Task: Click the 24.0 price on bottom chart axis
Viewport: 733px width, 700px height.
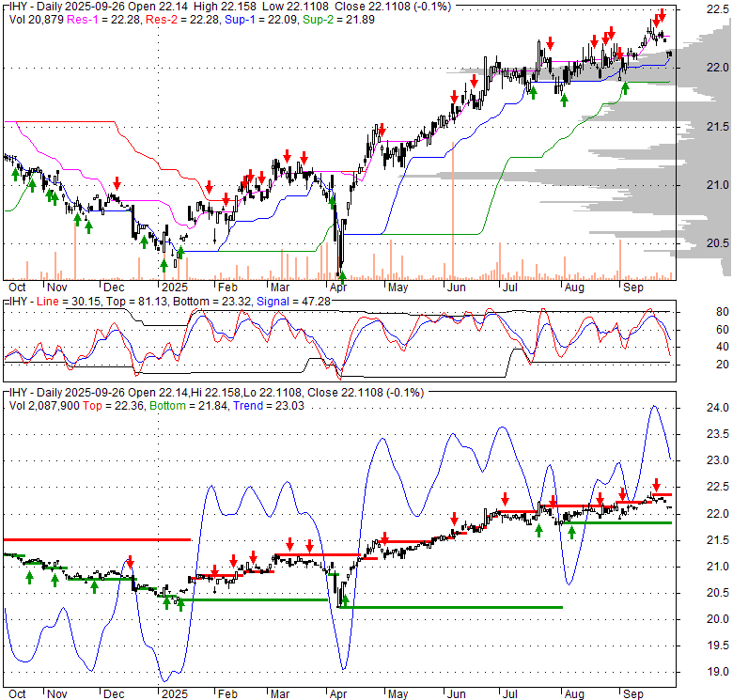Action: pyautogui.click(x=718, y=408)
